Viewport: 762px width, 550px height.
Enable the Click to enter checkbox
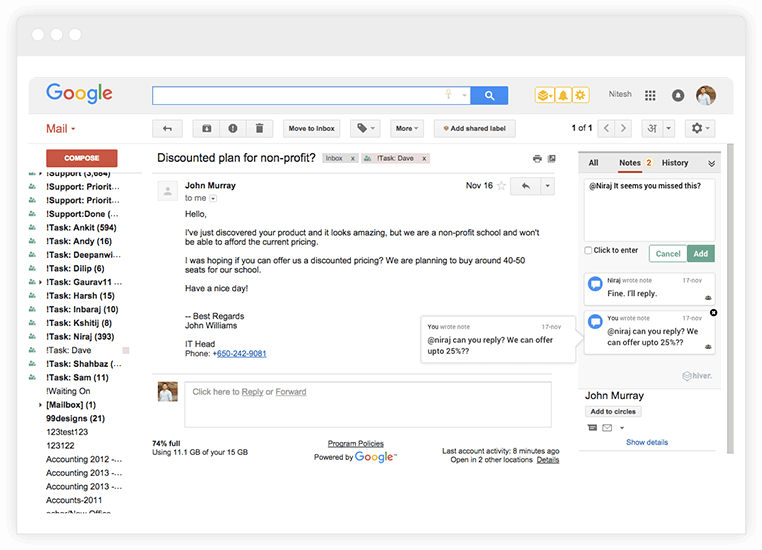588,250
